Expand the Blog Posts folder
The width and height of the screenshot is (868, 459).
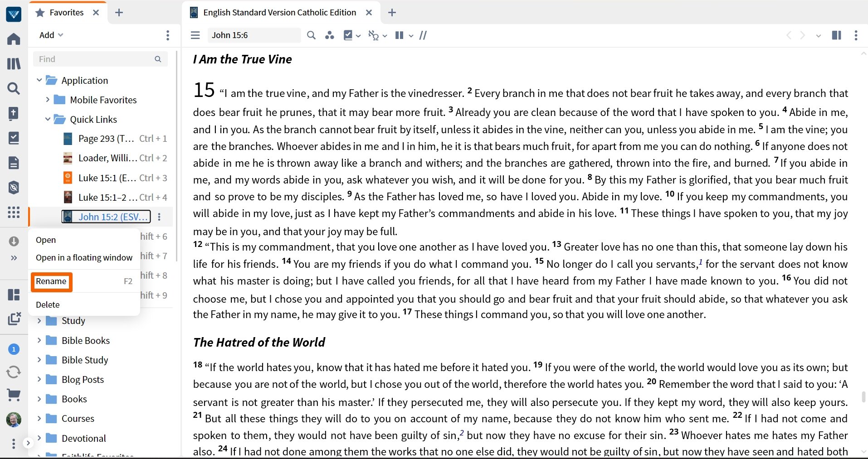coord(39,379)
